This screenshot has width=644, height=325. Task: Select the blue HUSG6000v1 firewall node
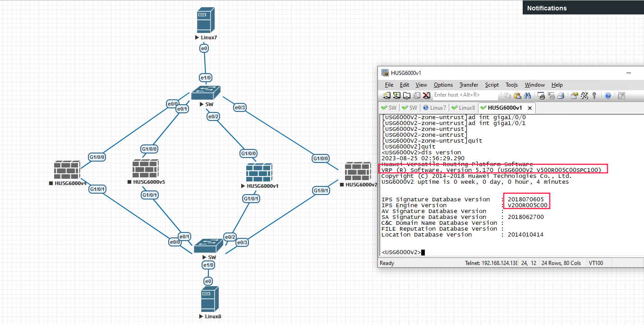tap(259, 173)
